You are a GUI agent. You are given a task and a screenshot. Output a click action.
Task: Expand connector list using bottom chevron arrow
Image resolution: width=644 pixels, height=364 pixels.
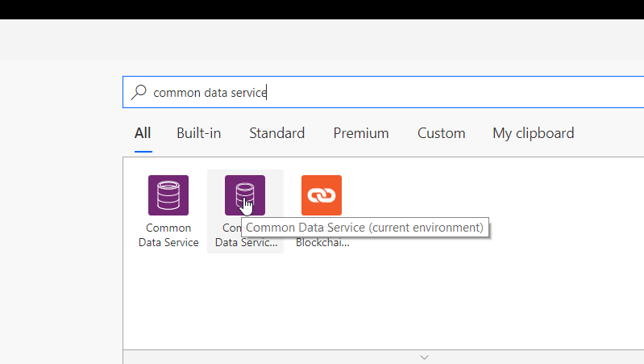[x=425, y=357]
